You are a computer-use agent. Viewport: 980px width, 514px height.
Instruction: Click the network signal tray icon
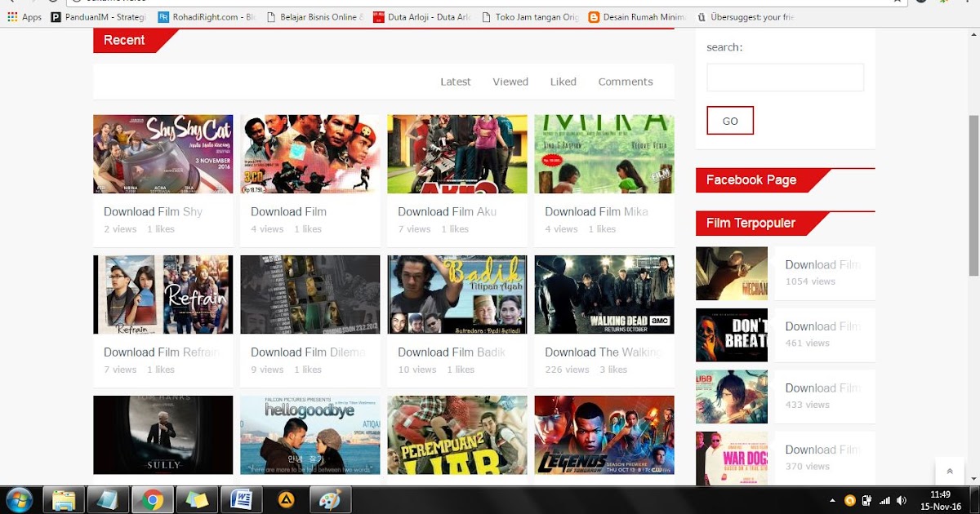884,500
